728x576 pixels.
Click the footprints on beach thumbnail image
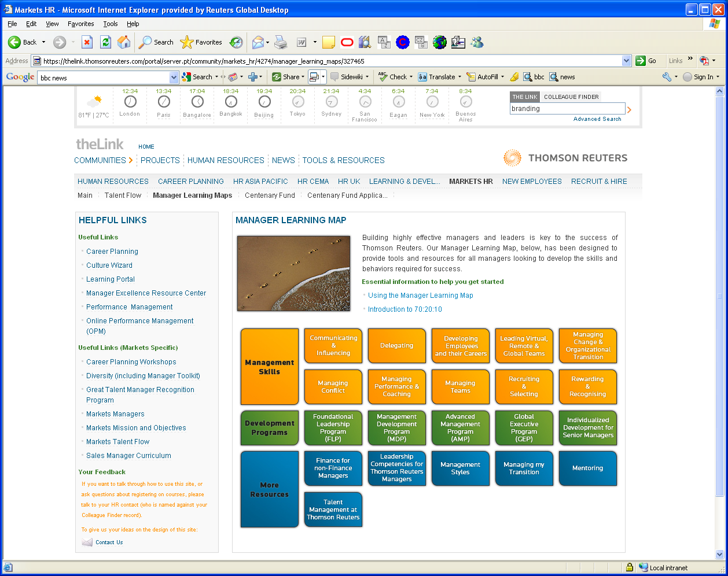click(x=294, y=273)
